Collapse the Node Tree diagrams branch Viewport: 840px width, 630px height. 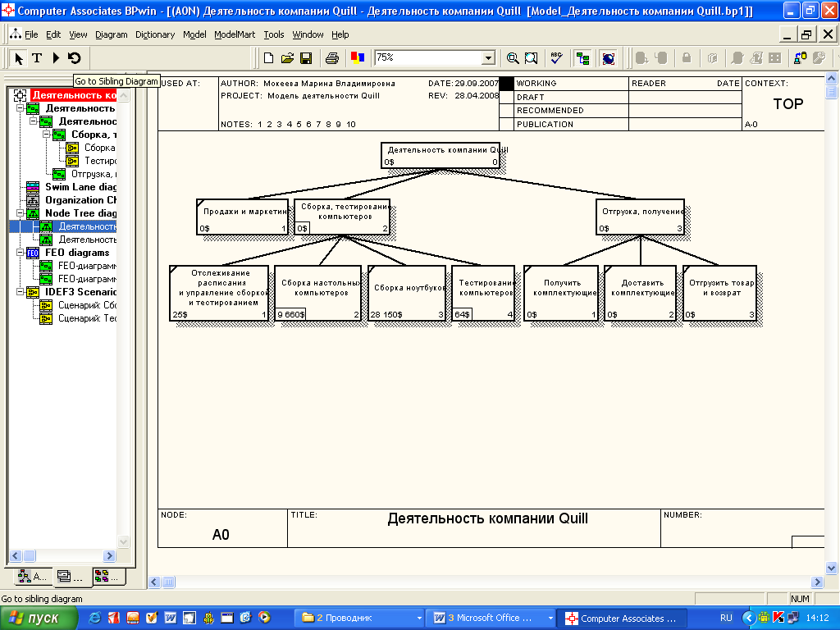coord(20,213)
